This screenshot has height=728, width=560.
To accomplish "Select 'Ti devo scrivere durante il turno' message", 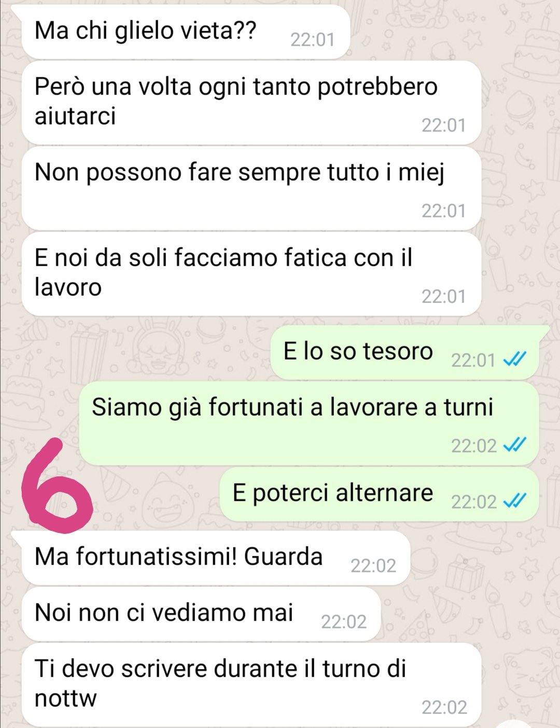I will pyautogui.click(x=251, y=685).
